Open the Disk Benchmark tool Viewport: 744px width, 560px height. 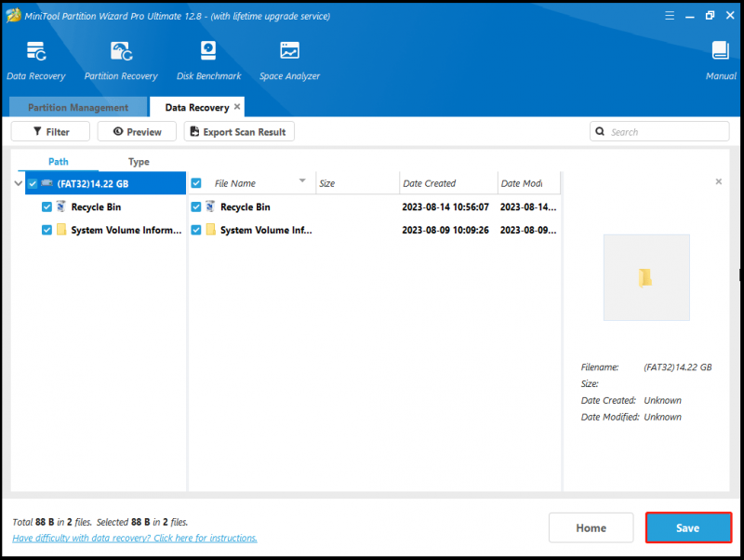tap(208, 60)
